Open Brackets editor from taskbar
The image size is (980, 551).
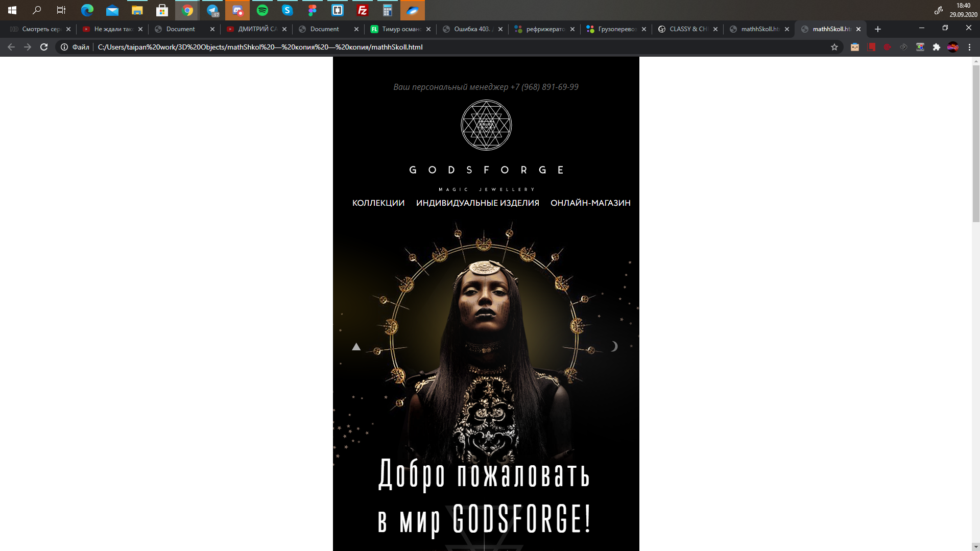tap(338, 10)
